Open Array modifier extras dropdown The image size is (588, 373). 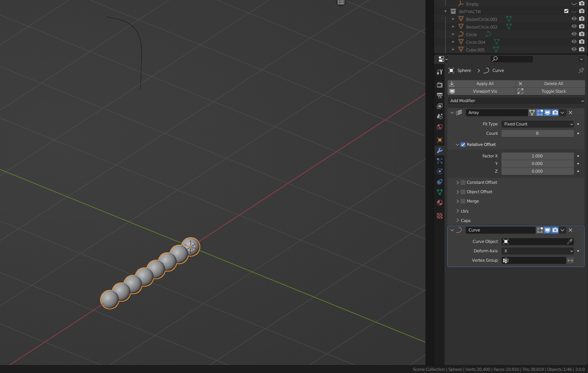[563, 113]
